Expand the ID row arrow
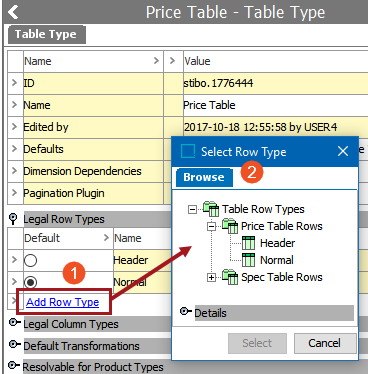Image resolution: width=368 pixels, height=374 pixels. click(x=15, y=83)
